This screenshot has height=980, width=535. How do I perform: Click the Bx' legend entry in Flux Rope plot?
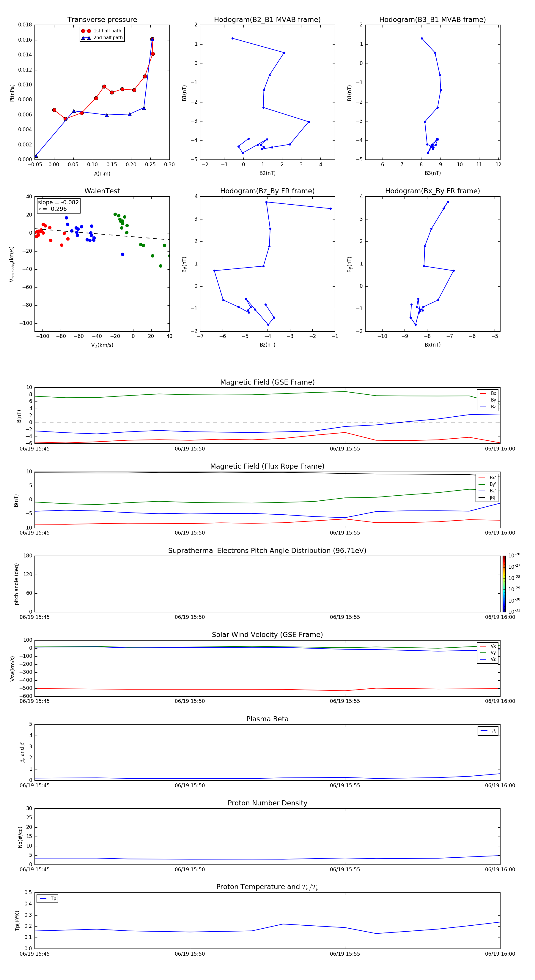point(487,478)
